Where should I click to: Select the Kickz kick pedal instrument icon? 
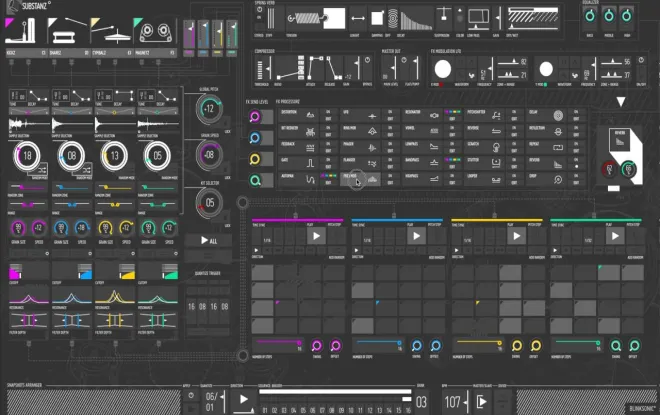(x=20, y=31)
